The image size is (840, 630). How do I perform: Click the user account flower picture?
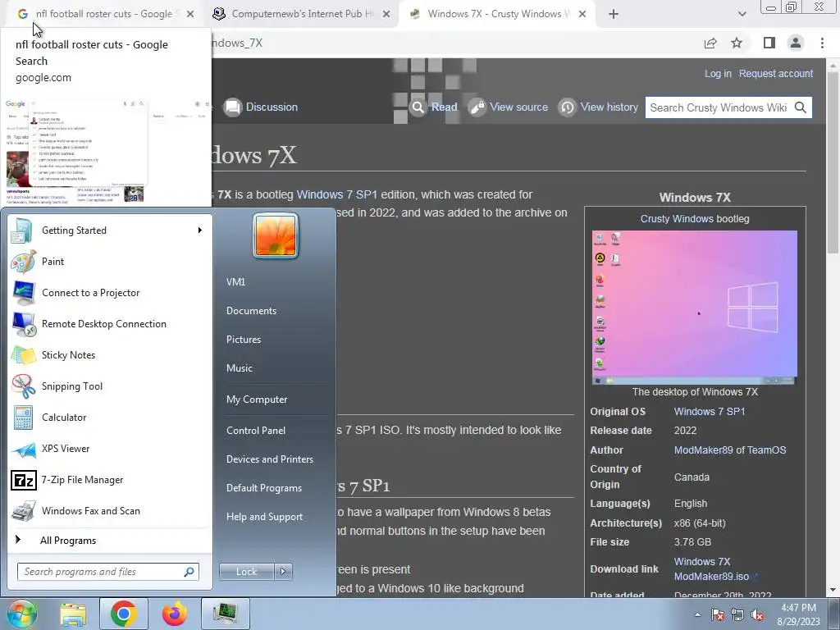[276, 235]
